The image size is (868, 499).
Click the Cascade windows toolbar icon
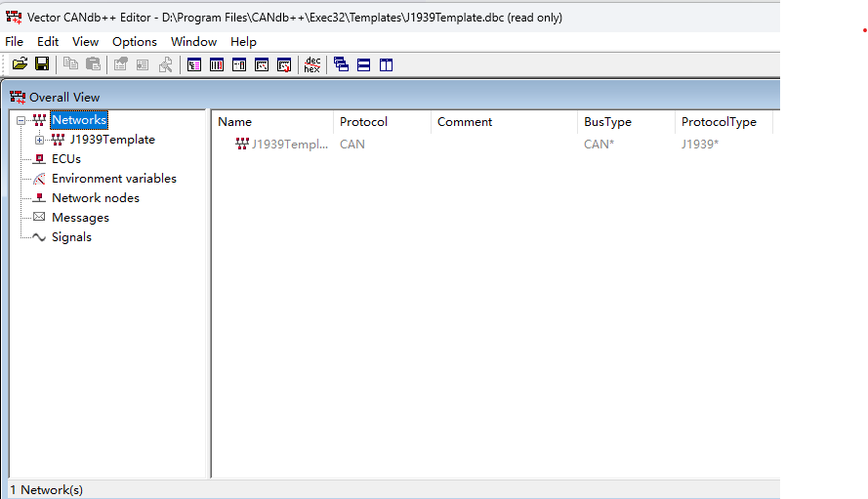pyautogui.click(x=341, y=64)
